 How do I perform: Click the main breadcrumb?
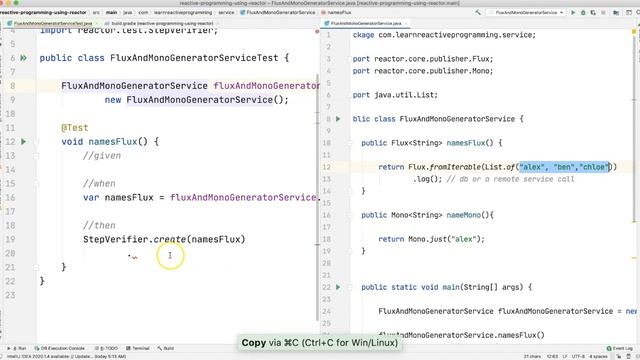click(111, 13)
